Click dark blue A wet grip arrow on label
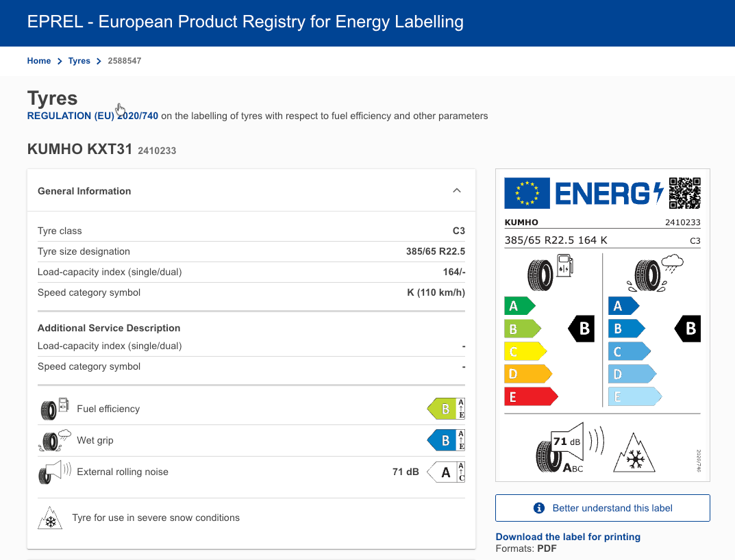Image resolution: width=735 pixels, height=560 pixels. (623, 306)
